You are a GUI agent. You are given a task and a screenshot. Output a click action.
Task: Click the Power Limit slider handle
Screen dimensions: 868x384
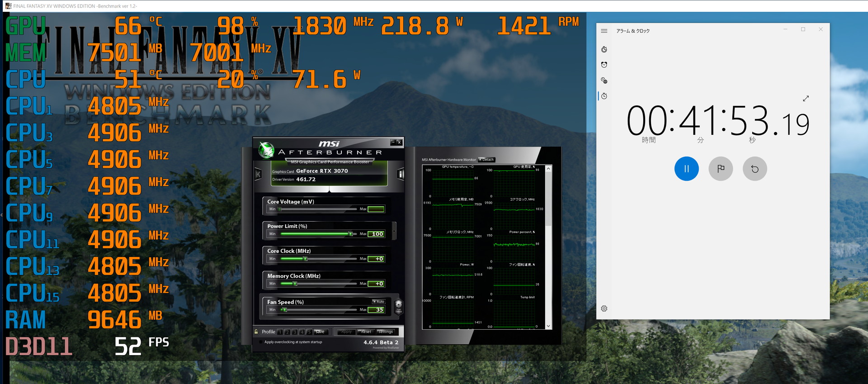coord(350,234)
